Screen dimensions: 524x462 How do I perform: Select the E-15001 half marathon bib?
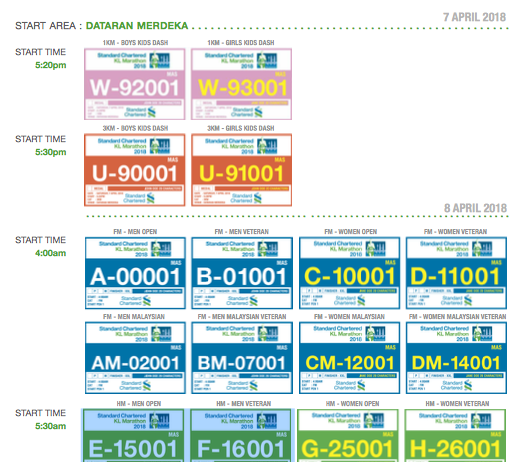[x=133, y=436]
